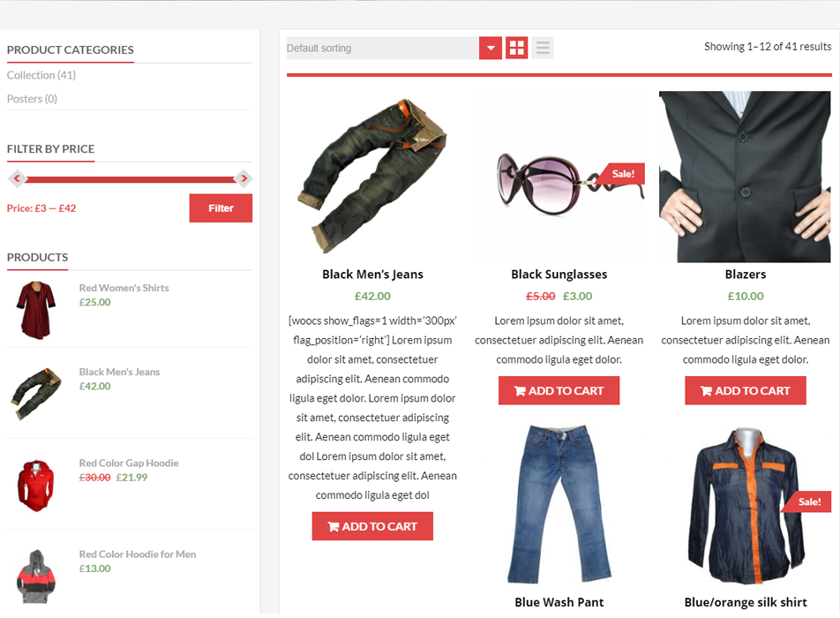Screen dimensions: 840x618
Task: Open Red Color Gap Hoodie thumbnail
Action: 36,485
